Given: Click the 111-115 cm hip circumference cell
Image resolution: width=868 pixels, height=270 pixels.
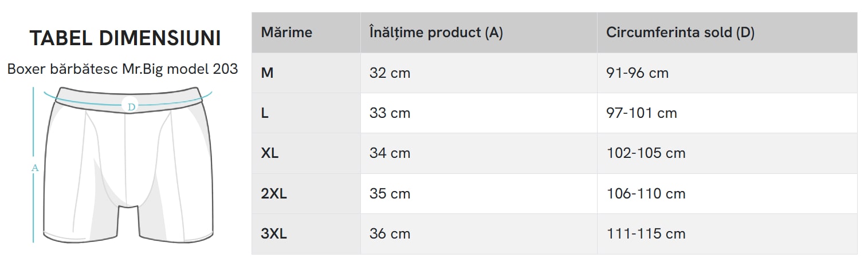Looking at the screenshot, I should point(646,234).
